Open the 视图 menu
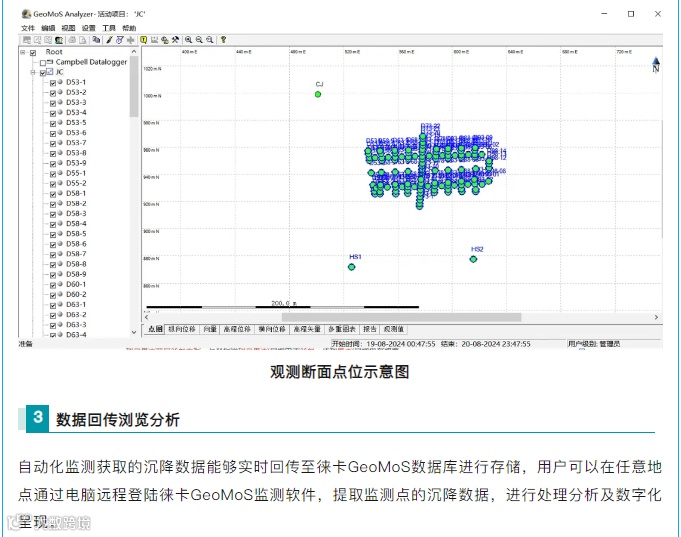This screenshot has height=537, width=681. point(68,28)
